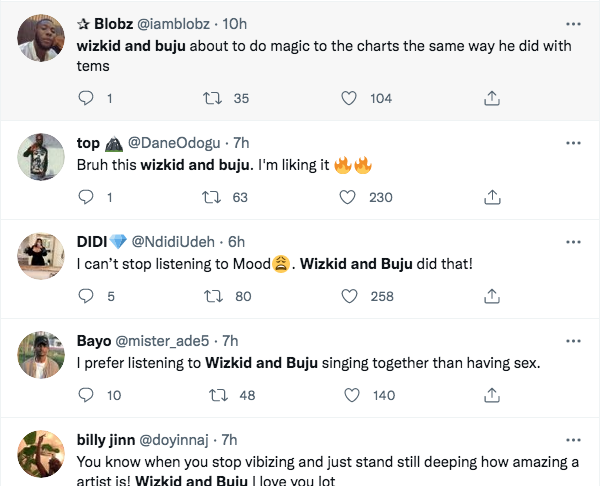Open more options on DIDI's tweet
600x486 pixels.
click(x=573, y=242)
